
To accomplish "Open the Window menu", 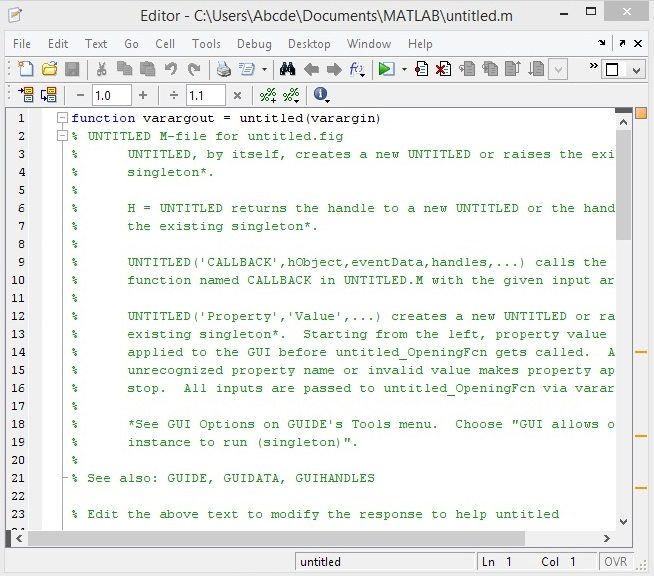I will click(369, 44).
